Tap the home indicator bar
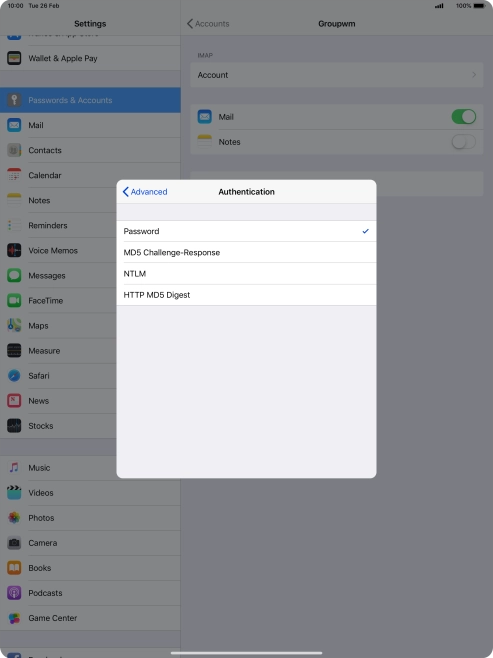493x658 pixels. pos(246,653)
